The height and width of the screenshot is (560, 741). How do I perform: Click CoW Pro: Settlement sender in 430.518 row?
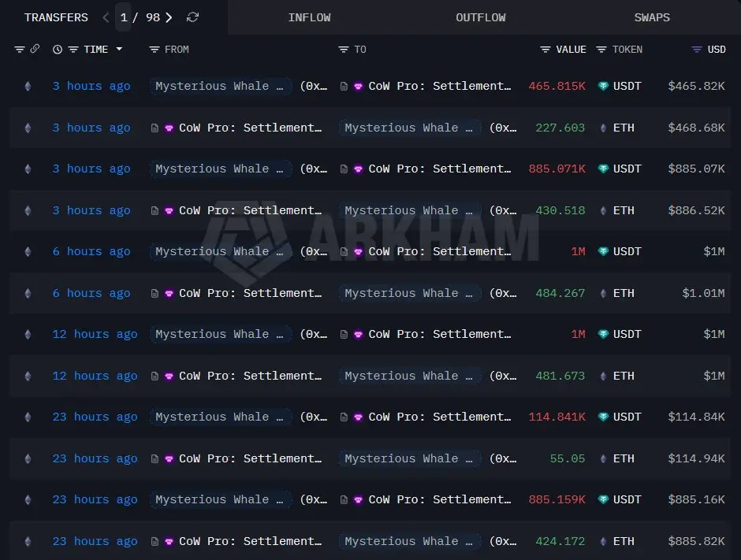click(x=251, y=210)
